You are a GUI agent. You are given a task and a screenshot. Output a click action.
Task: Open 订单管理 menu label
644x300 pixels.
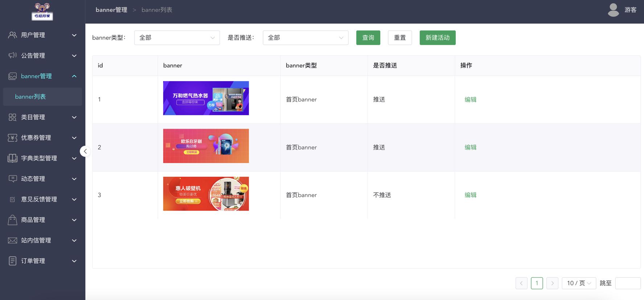point(33,261)
